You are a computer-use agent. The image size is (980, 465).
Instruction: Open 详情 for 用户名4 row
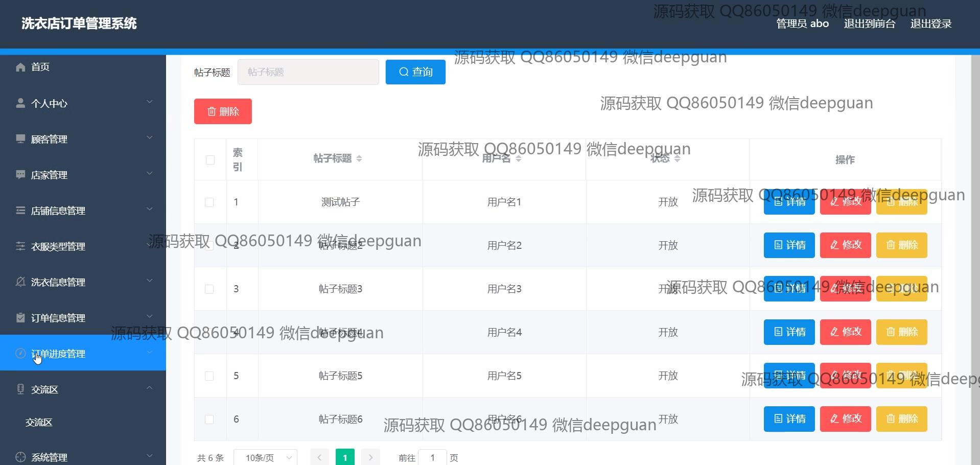coord(789,332)
